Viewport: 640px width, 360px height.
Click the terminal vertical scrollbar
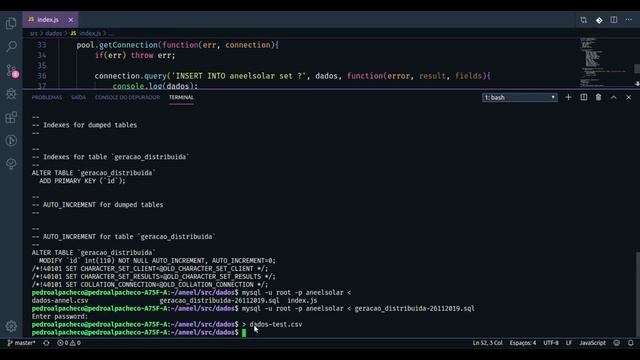pos(637,294)
